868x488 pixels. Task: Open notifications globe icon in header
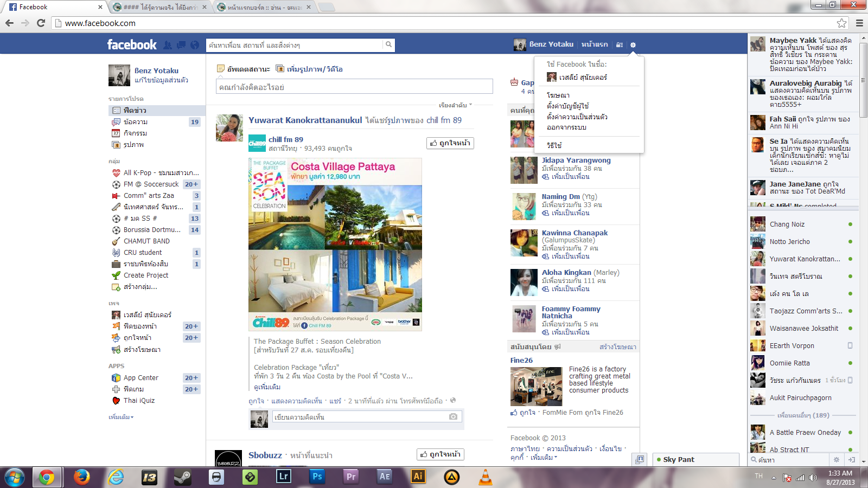[x=195, y=45]
